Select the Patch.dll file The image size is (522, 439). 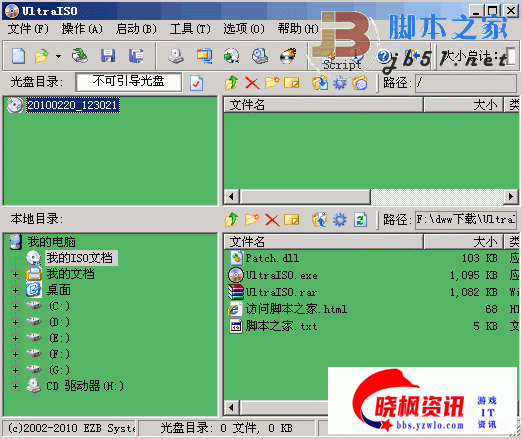[x=272, y=258]
